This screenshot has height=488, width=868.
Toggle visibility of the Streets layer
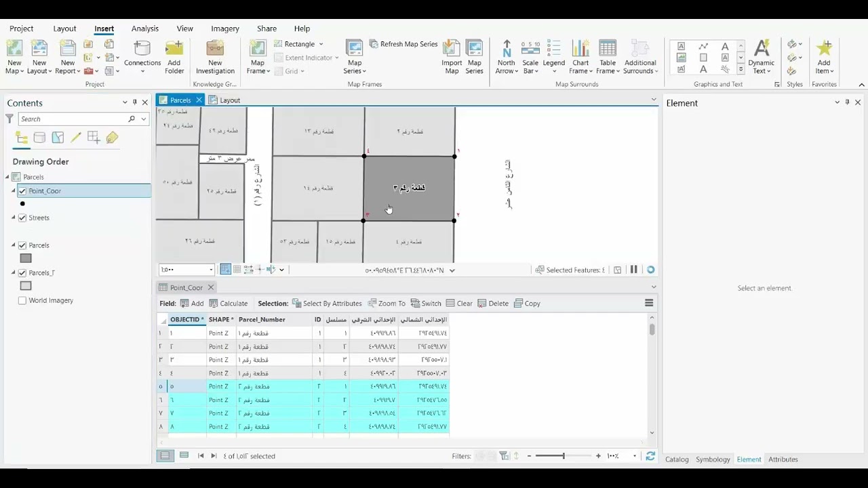[22, 218]
